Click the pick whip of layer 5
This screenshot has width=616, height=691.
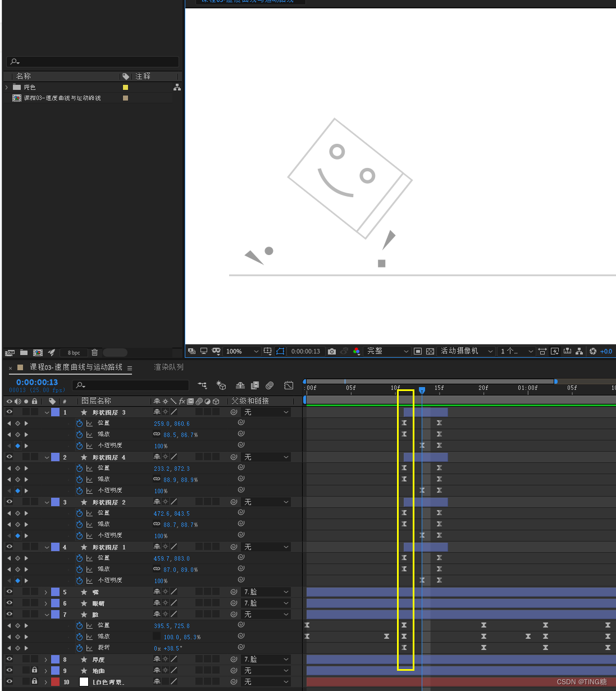pos(234,592)
